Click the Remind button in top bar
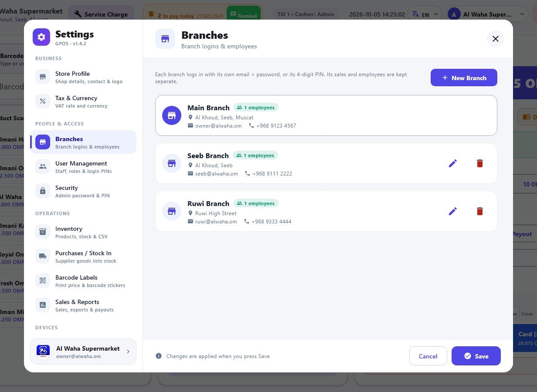537x392 pixels. point(243,15)
